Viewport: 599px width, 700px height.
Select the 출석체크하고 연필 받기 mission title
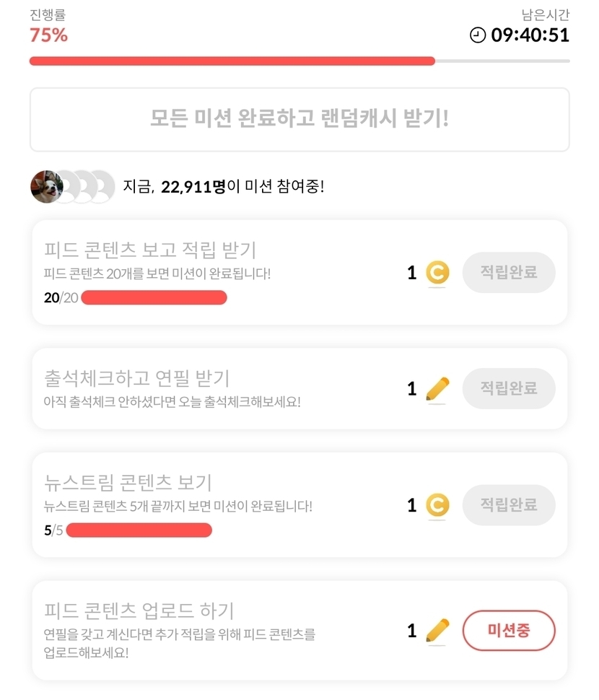pos(137,377)
